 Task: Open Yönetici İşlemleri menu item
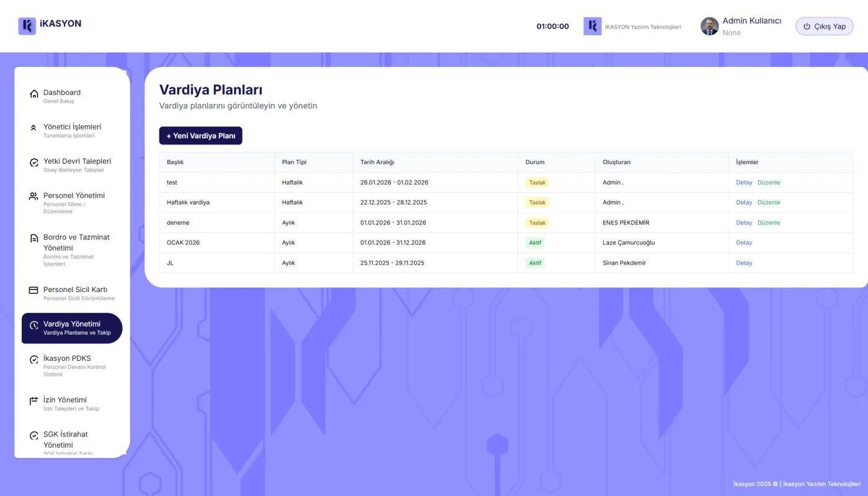72,130
